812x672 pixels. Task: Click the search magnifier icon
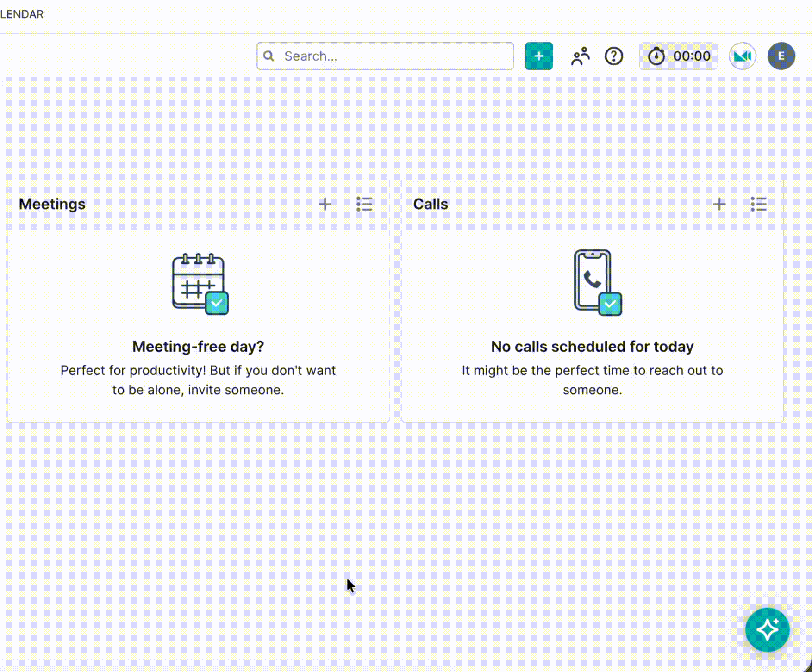pos(269,56)
